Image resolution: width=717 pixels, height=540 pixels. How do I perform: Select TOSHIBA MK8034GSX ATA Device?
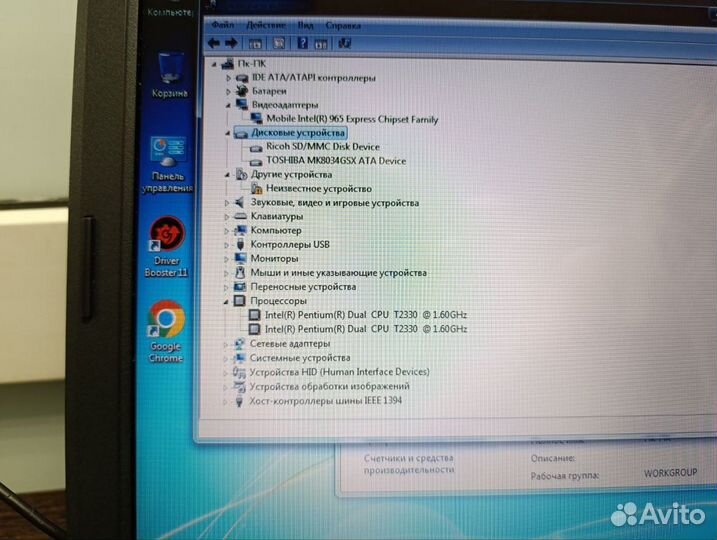point(336,161)
